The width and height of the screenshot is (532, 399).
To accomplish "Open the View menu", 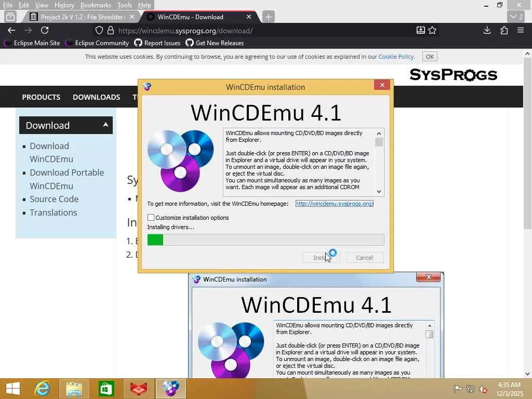I will pyautogui.click(x=42, y=5).
